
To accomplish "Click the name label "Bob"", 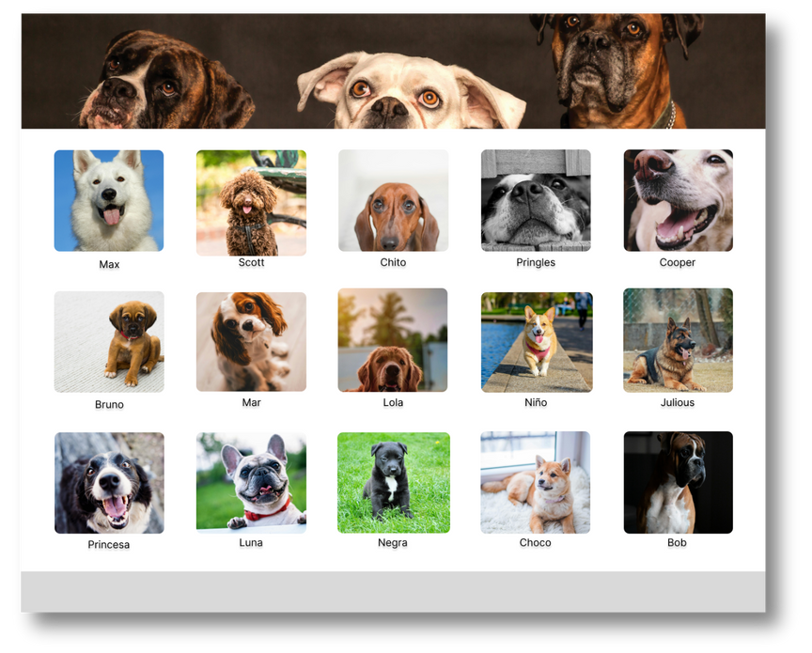I will click(677, 543).
